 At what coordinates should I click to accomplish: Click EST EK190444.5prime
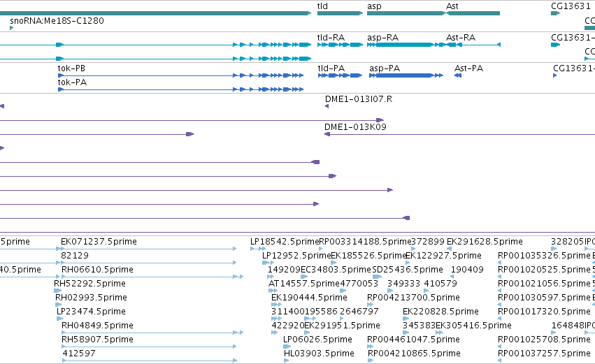[309, 298]
